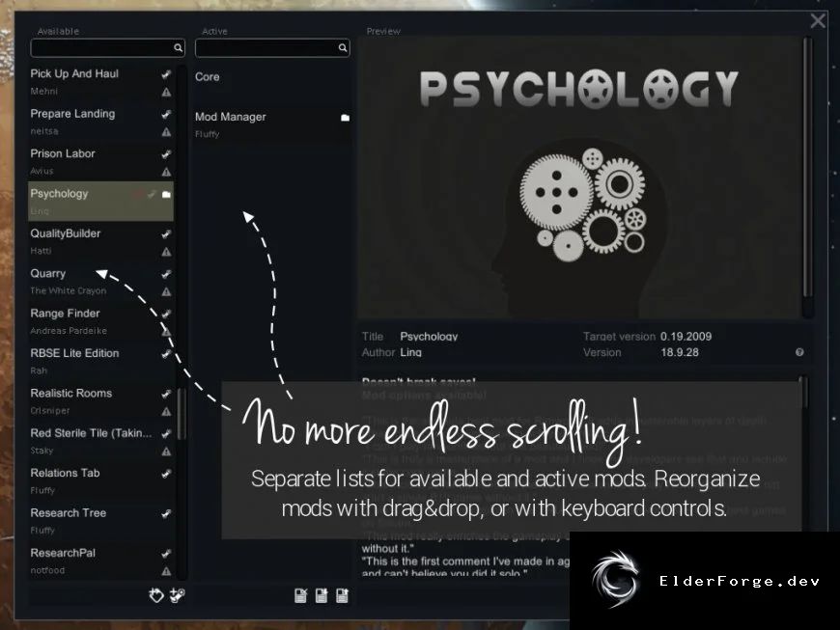Click the warning triangle on ResearchPal row
Screen dimensions: 840x630
coord(167,571)
